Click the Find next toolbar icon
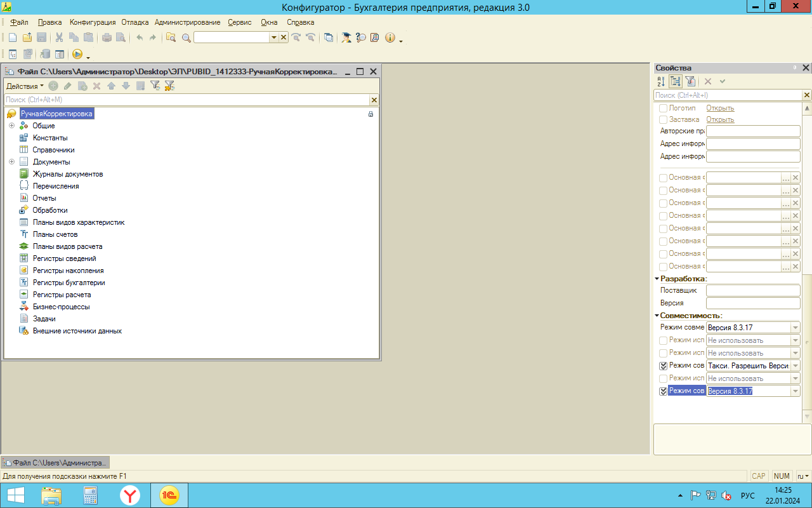The image size is (812, 508). 296,37
